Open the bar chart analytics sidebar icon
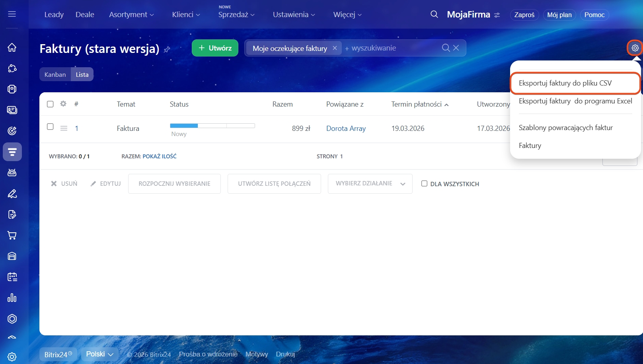This screenshot has width=643, height=364. [x=12, y=298]
